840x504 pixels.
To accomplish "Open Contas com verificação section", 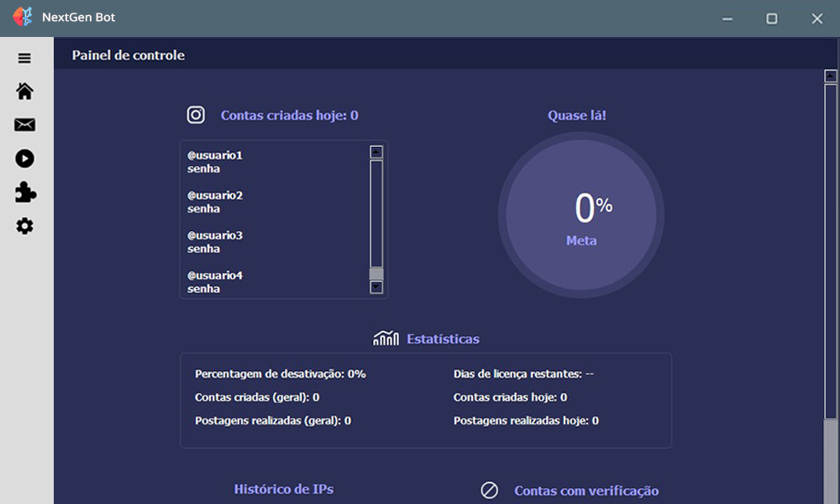I will [x=586, y=491].
